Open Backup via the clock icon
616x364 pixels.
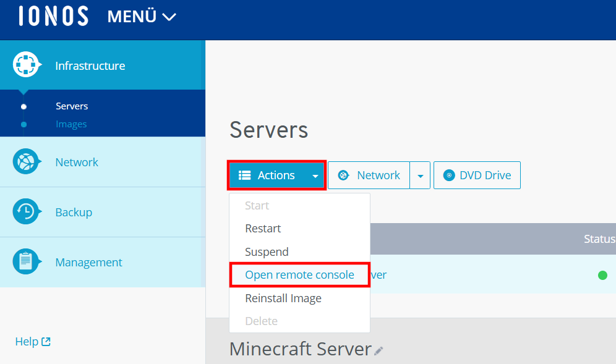coord(26,212)
